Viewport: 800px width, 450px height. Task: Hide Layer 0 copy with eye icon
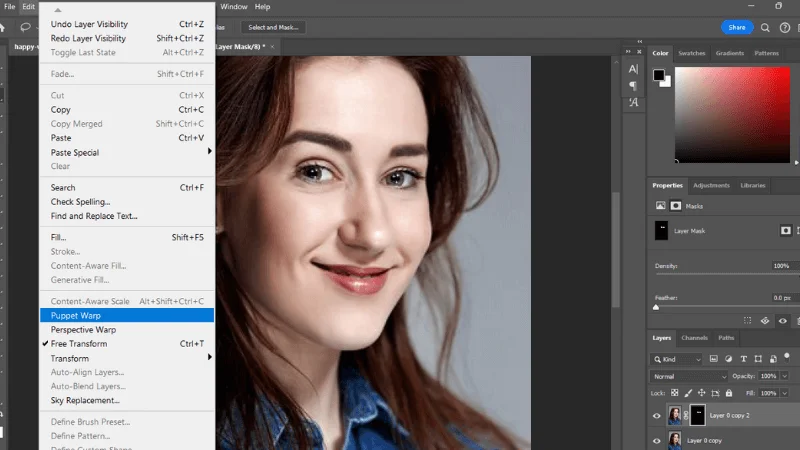pos(657,440)
